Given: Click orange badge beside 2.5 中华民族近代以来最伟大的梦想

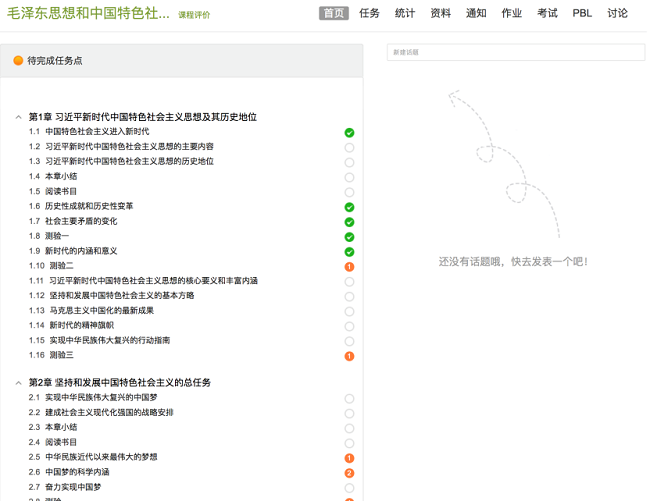Looking at the screenshot, I should coord(349,458).
